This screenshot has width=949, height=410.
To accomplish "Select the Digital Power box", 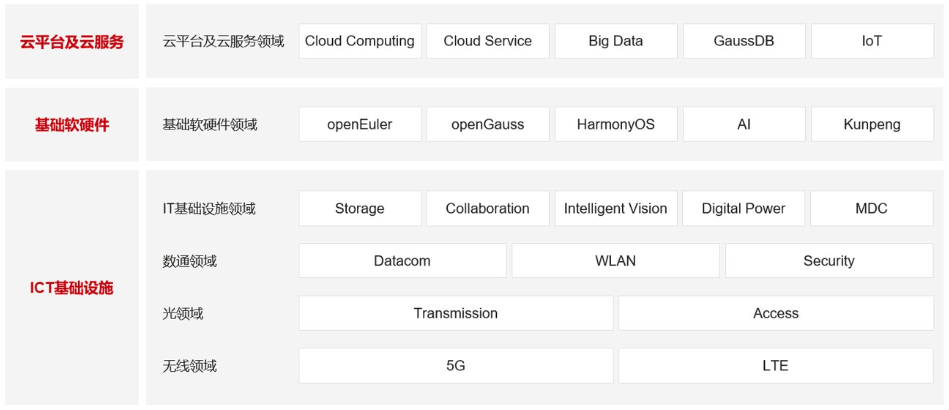I will click(x=744, y=209).
